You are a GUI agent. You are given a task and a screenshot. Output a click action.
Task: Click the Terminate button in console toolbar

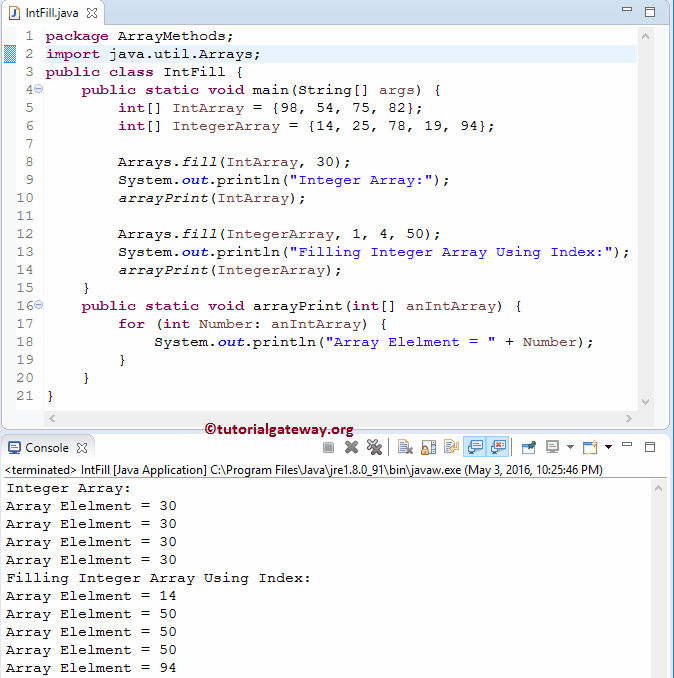328,447
